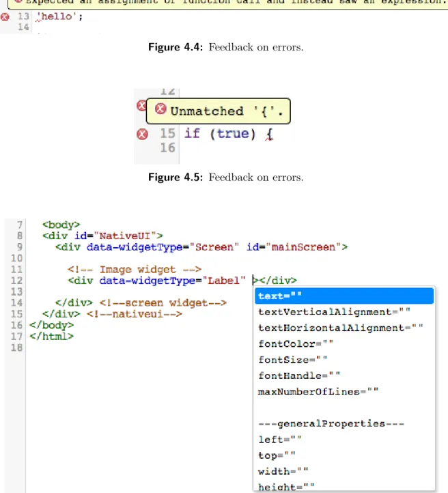
Task: Click the ---generalProperties--- separator entry
Action: (x=344, y=424)
